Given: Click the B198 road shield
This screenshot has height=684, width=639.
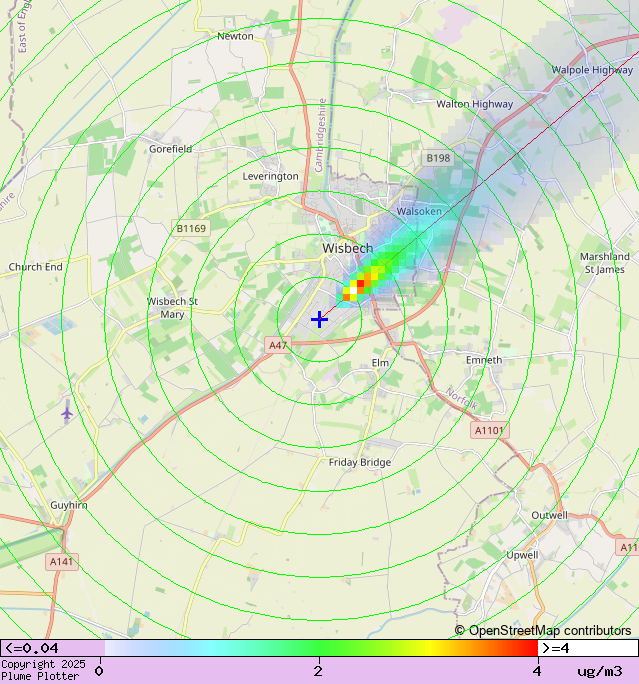Looking at the screenshot, I should pos(438,158).
